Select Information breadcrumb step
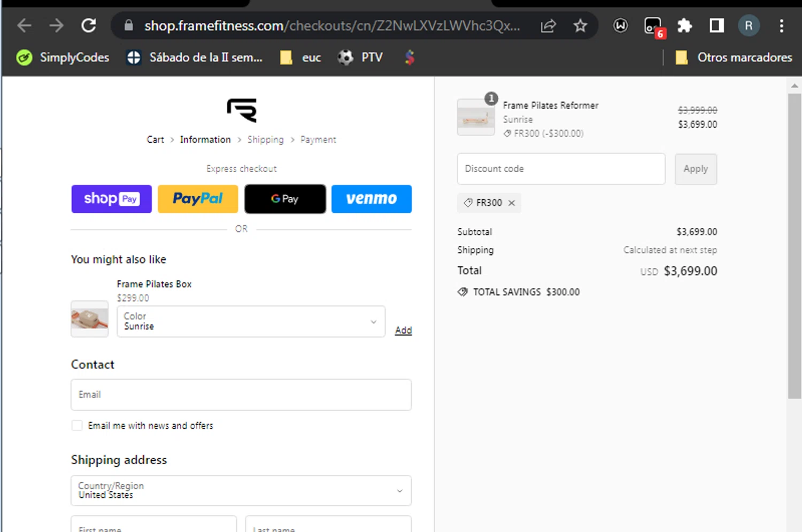The width and height of the screenshot is (802, 532). click(x=205, y=140)
